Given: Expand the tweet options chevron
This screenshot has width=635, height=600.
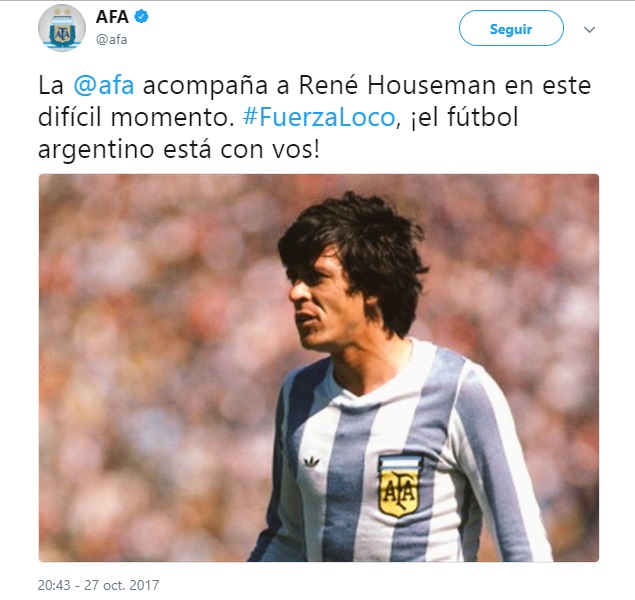Looking at the screenshot, I should click(589, 30).
